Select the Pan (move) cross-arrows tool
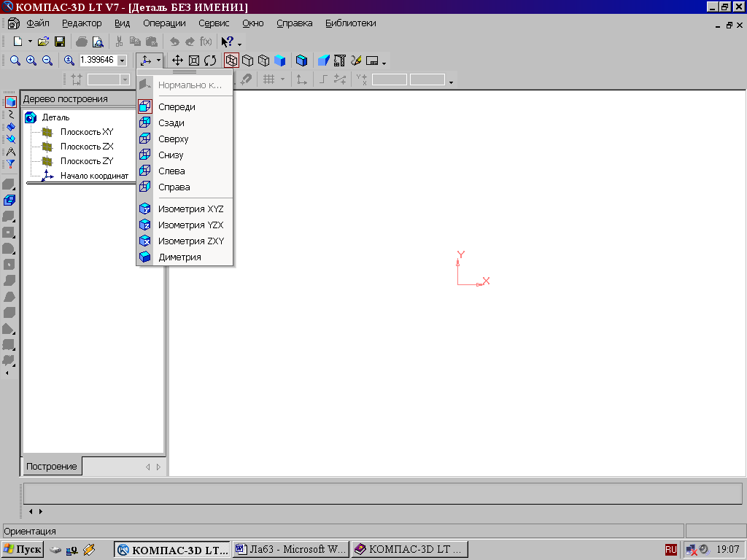 coord(177,61)
